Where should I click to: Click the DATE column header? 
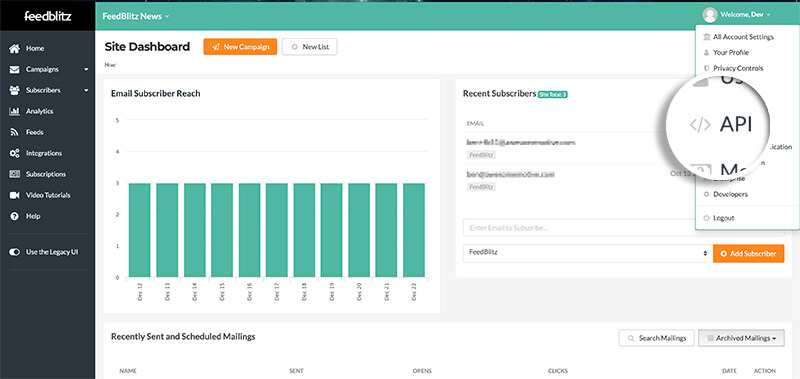click(x=729, y=371)
